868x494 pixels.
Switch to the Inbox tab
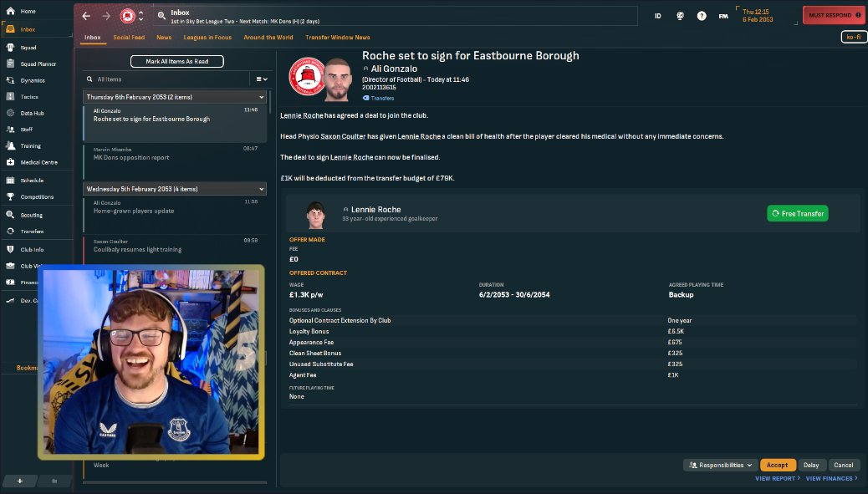93,38
